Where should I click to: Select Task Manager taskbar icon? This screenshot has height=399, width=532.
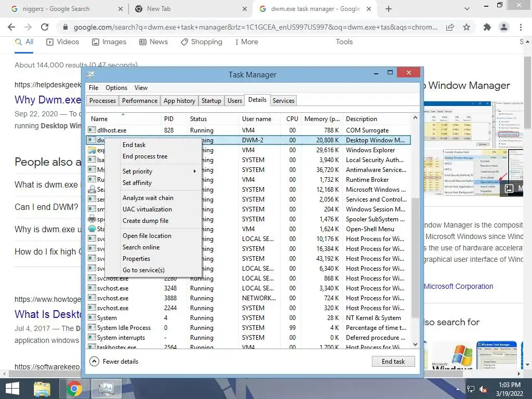point(107,389)
